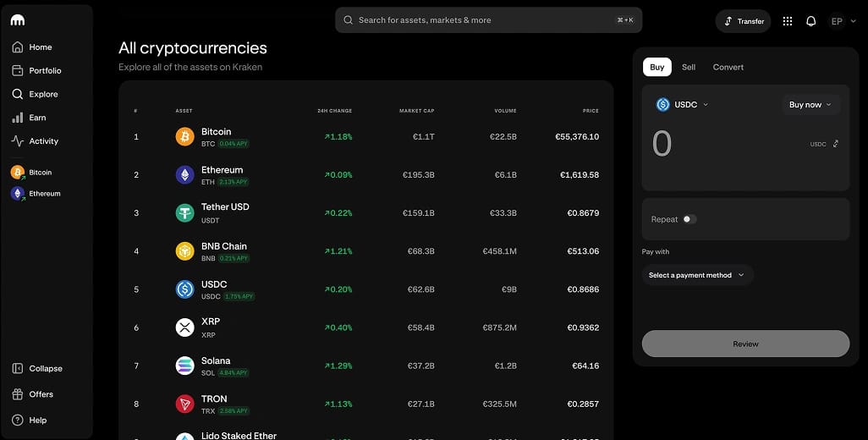The height and width of the screenshot is (440, 868).
Task: Click the Tether USD coin icon
Action: tap(185, 213)
